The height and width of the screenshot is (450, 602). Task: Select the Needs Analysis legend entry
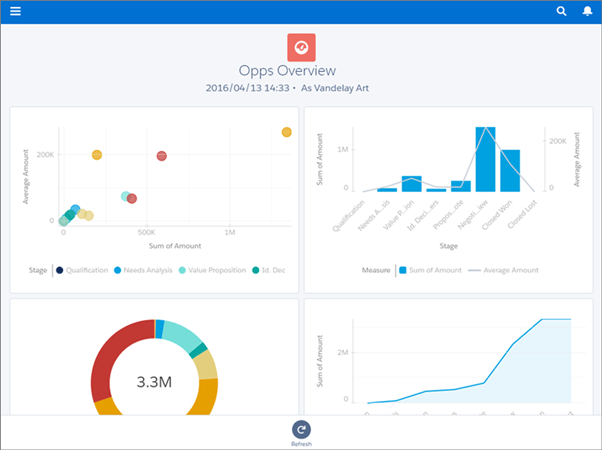pos(143,270)
